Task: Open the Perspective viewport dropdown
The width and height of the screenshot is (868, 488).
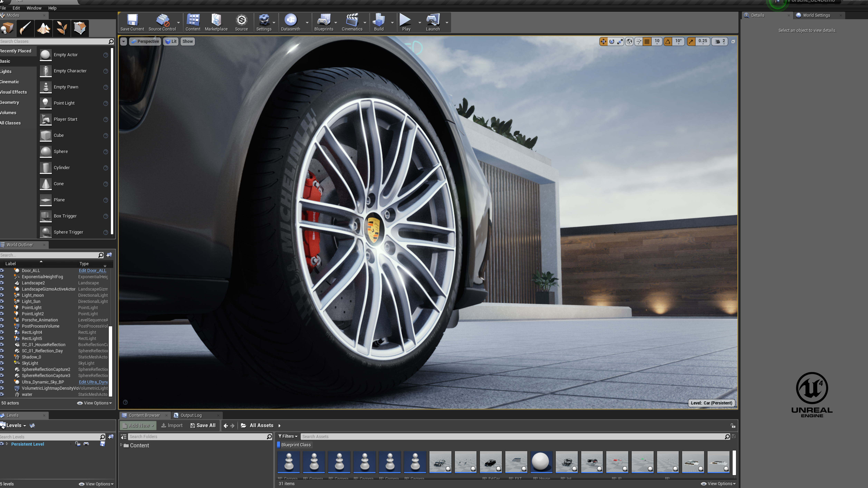Action: (x=145, y=41)
